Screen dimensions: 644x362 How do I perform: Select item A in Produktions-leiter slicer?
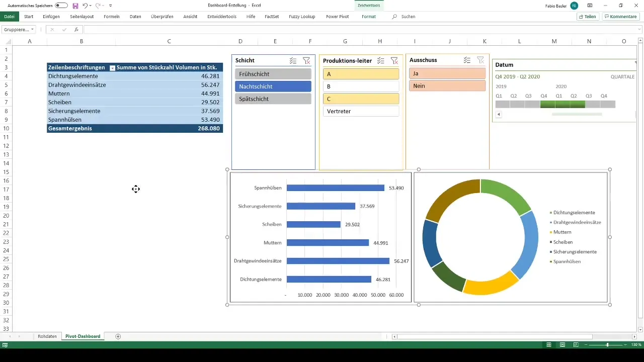tap(361, 74)
